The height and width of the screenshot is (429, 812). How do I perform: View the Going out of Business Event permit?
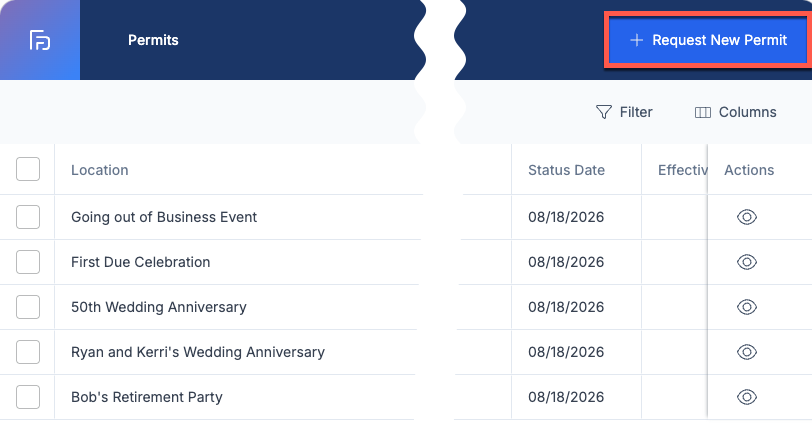point(747,217)
